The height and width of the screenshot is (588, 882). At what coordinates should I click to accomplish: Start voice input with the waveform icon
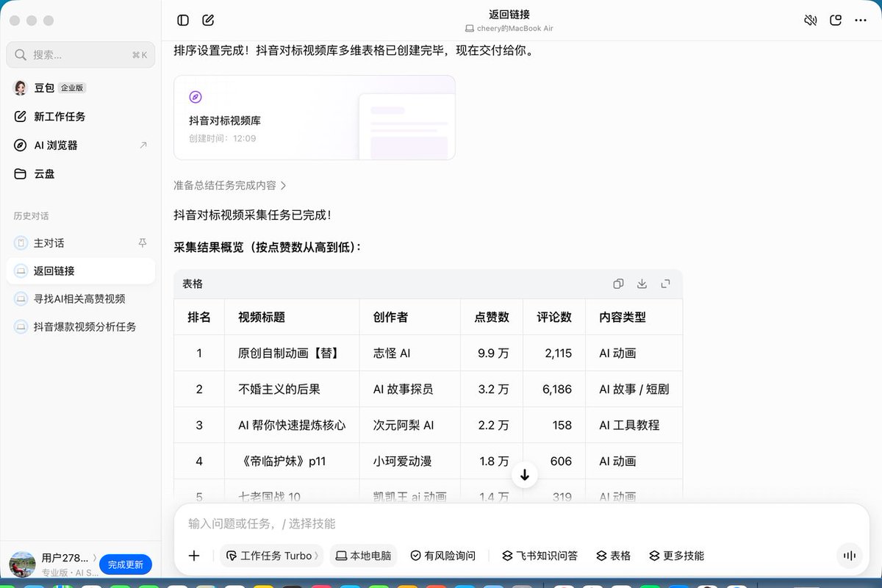pyautogui.click(x=850, y=556)
